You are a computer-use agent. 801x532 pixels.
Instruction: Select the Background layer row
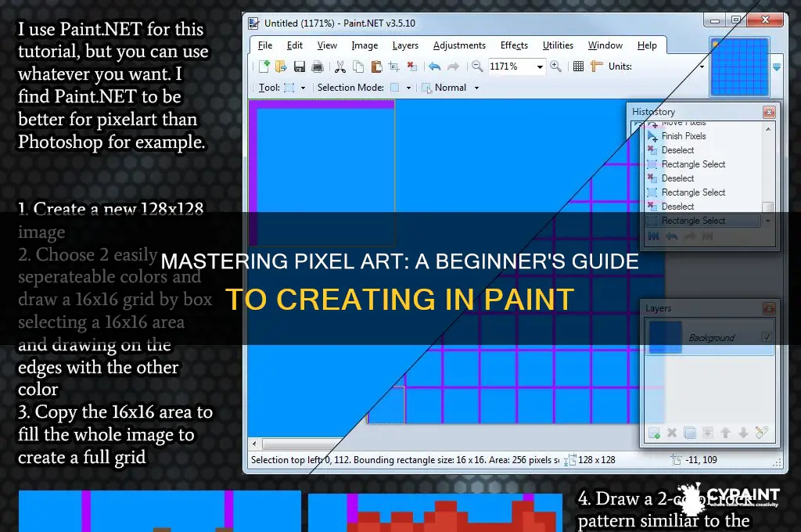tap(710, 336)
